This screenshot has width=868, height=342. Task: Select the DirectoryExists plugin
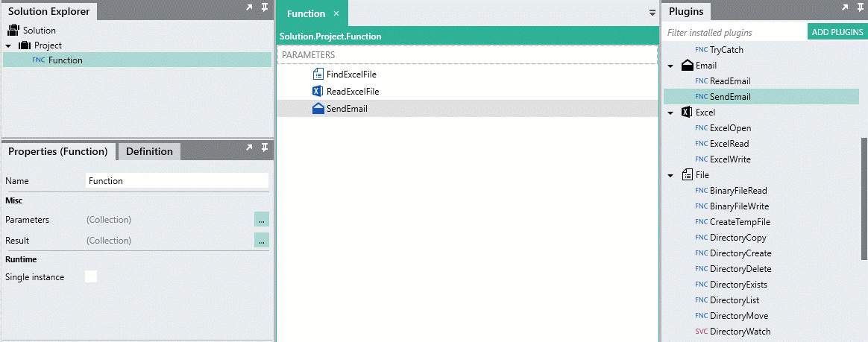[738, 285]
